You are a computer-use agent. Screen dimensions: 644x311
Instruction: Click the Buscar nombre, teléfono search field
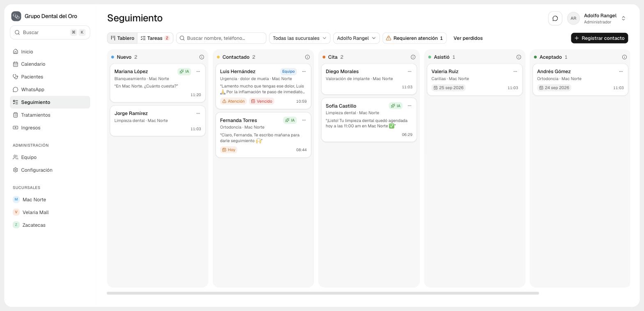pyautogui.click(x=221, y=38)
